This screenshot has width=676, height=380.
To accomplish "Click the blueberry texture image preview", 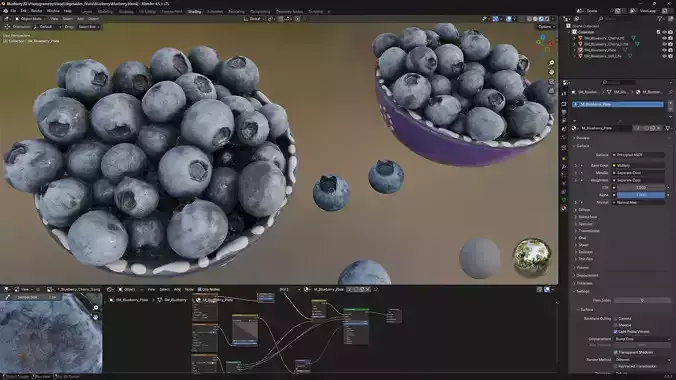I will (51, 333).
